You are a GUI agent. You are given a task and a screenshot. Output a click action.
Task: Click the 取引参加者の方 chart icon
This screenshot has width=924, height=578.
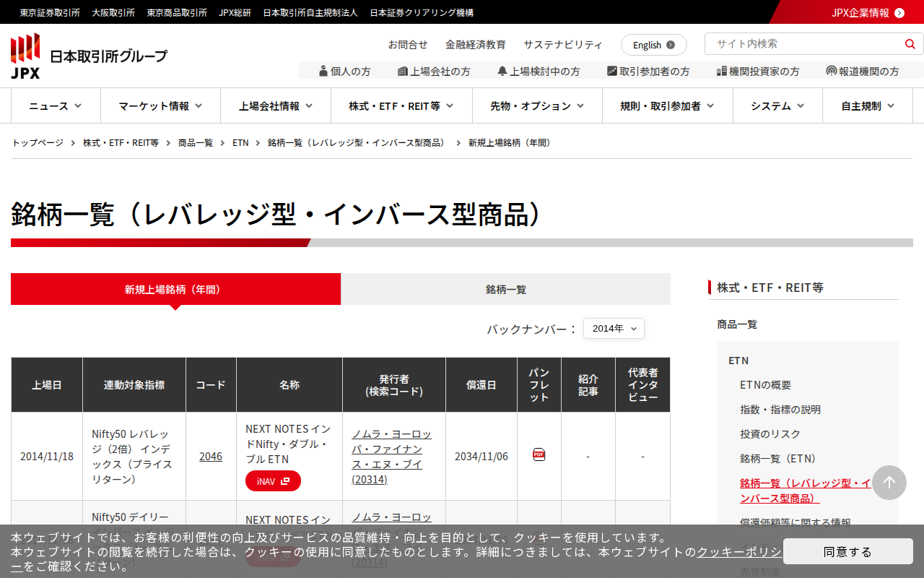point(612,71)
